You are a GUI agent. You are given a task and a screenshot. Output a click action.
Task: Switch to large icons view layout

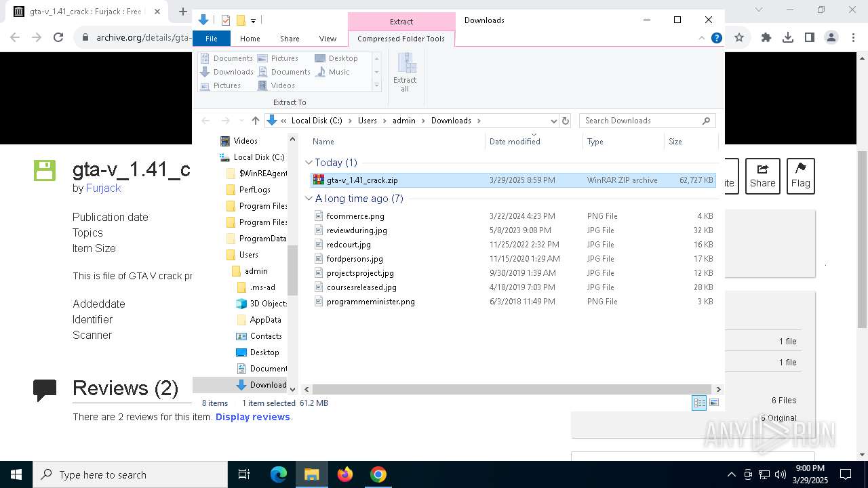click(713, 403)
